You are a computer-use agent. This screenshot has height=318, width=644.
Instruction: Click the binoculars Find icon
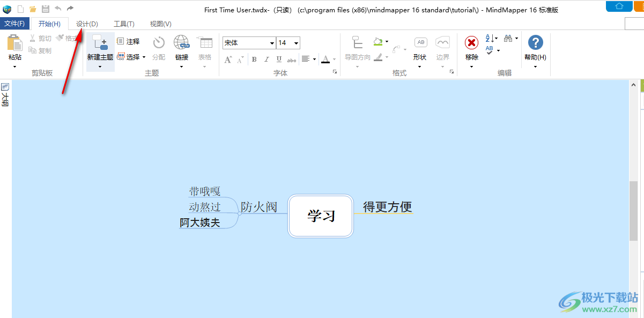(x=508, y=39)
